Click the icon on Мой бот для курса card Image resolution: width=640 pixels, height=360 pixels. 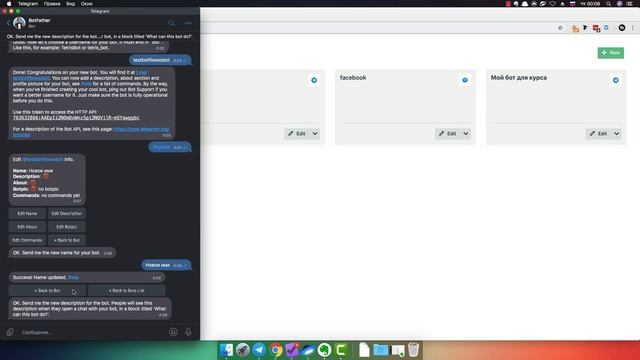click(x=616, y=80)
